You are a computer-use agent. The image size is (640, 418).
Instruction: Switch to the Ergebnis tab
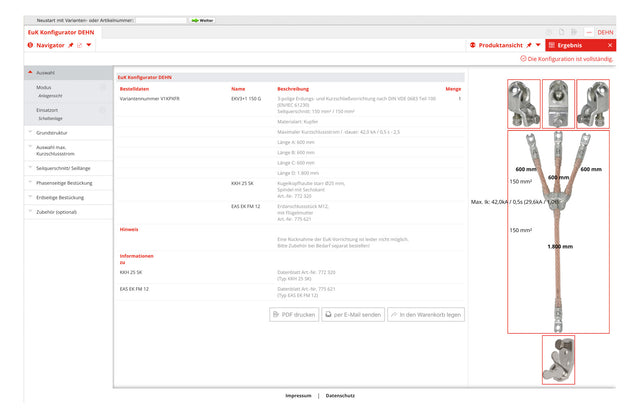click(580, 45)
